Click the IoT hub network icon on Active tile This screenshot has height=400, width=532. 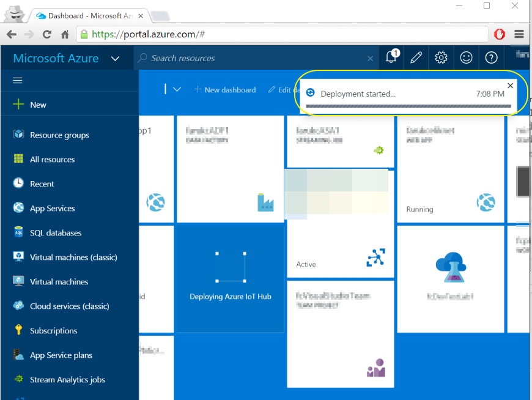tap(376, 257)
